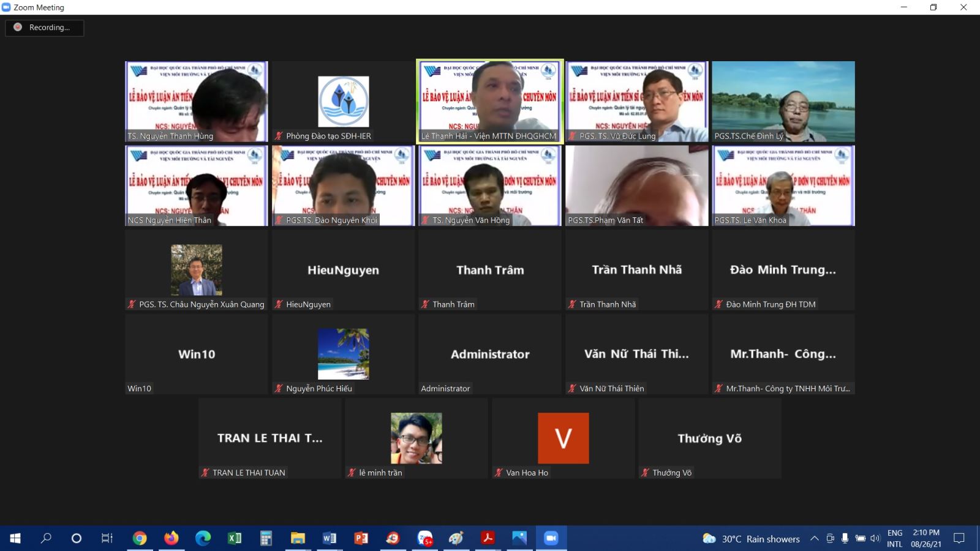Viewport: 980px width, 551px height.
Task: Select the PGS.TS.Chế Đình Lý video tile
Action: (783, 101)
